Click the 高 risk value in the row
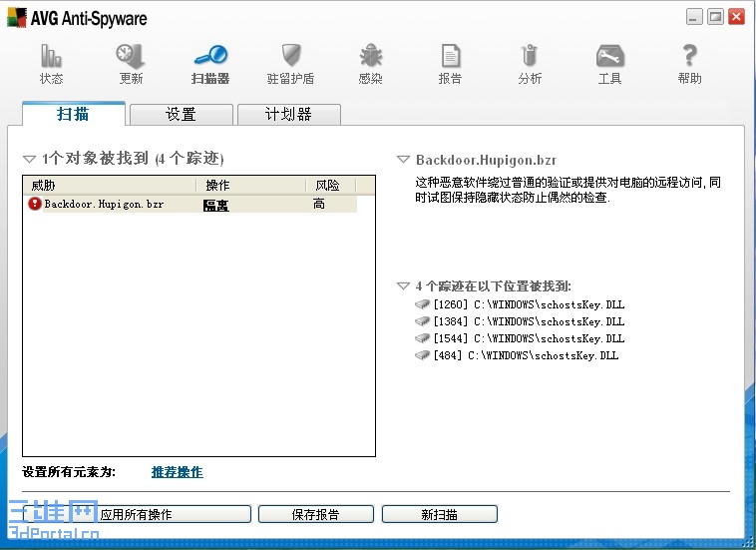The width and height of the screenshot is (756, 550). click(x=319, y=204)
